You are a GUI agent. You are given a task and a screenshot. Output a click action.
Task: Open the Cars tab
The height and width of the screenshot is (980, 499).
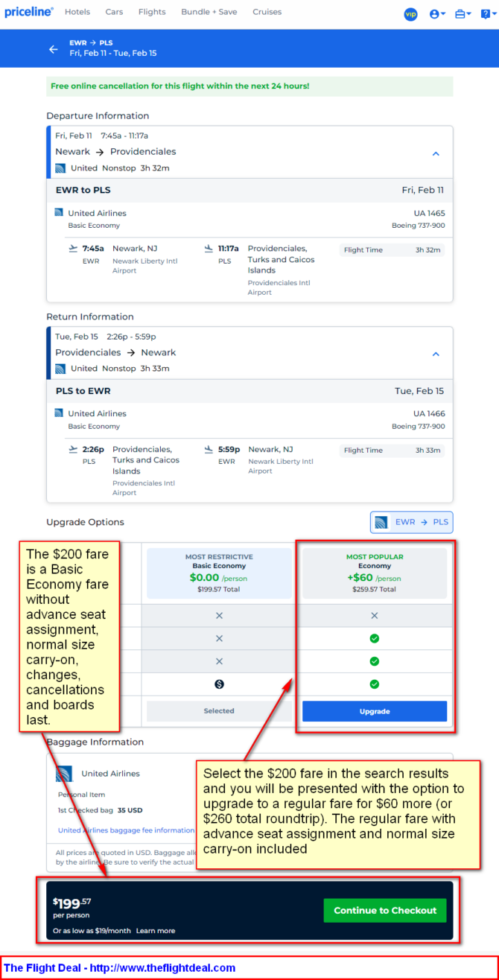click(114, 12)
